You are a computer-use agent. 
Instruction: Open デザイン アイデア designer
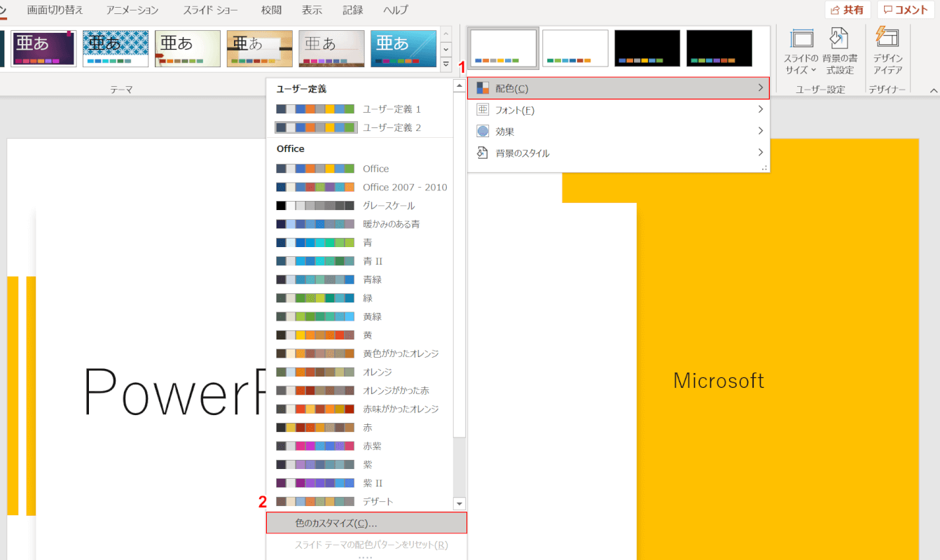(887, 52)
